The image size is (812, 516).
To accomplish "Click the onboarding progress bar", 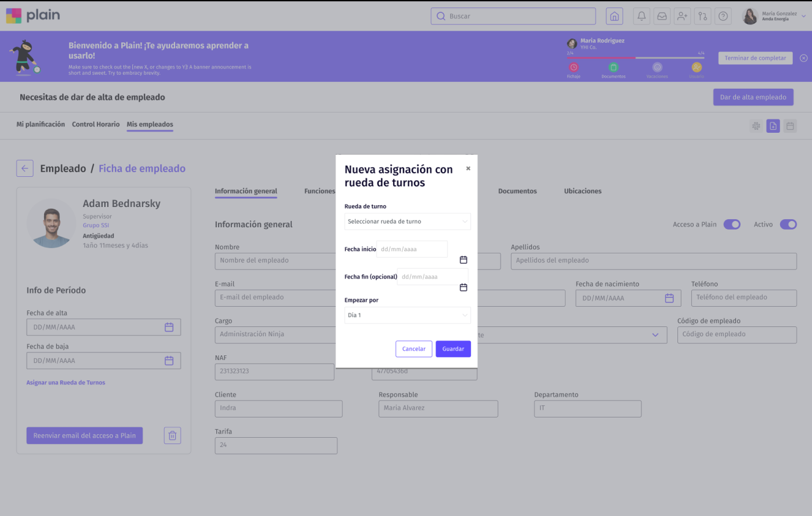I will (x=635, y=58).
